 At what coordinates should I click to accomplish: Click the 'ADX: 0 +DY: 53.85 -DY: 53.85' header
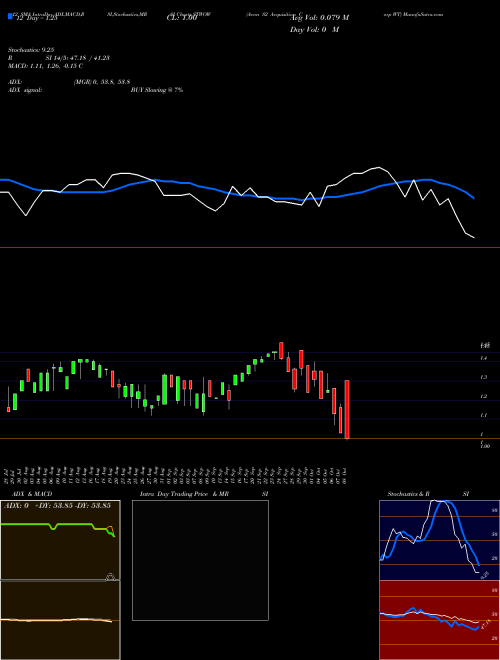tap(57, 505)
